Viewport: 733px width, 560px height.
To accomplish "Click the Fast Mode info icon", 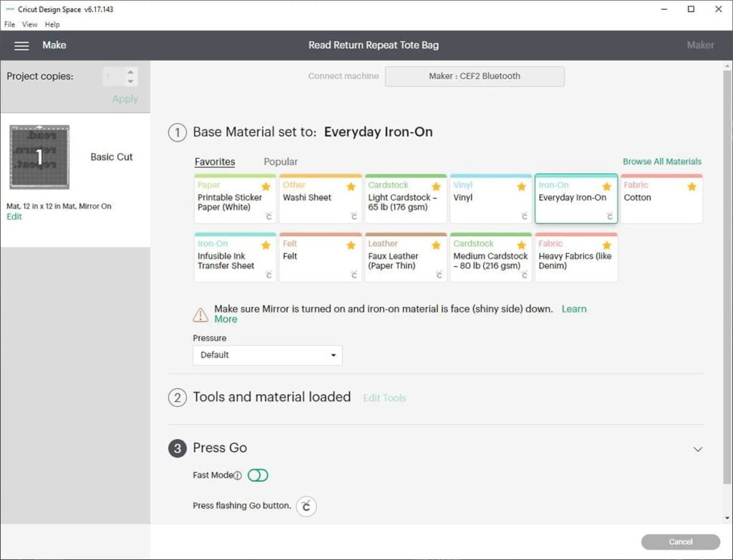I will [x=238, y=476].
